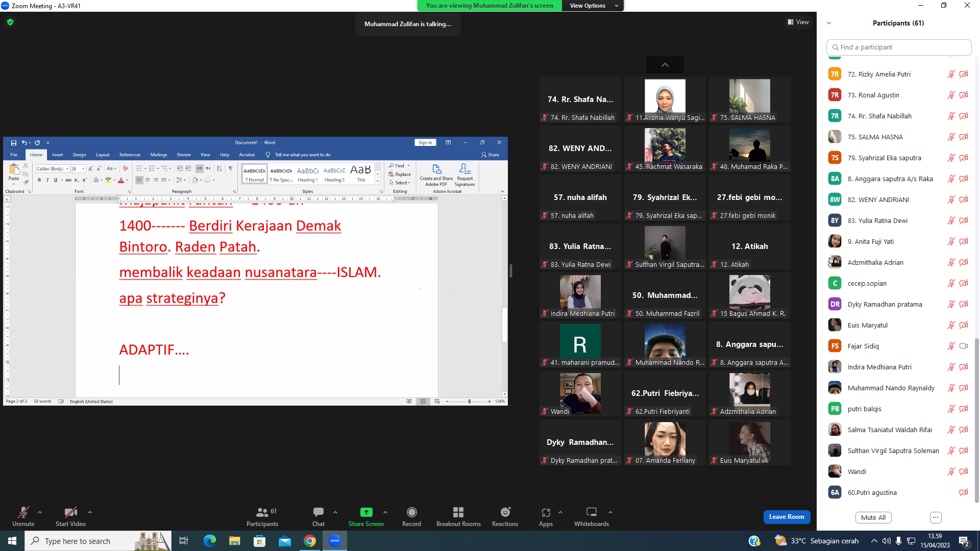This screenshot has height=551, width=980.
Task: Click the Bold icon in Word ribbon
Action: coord(39,180)
